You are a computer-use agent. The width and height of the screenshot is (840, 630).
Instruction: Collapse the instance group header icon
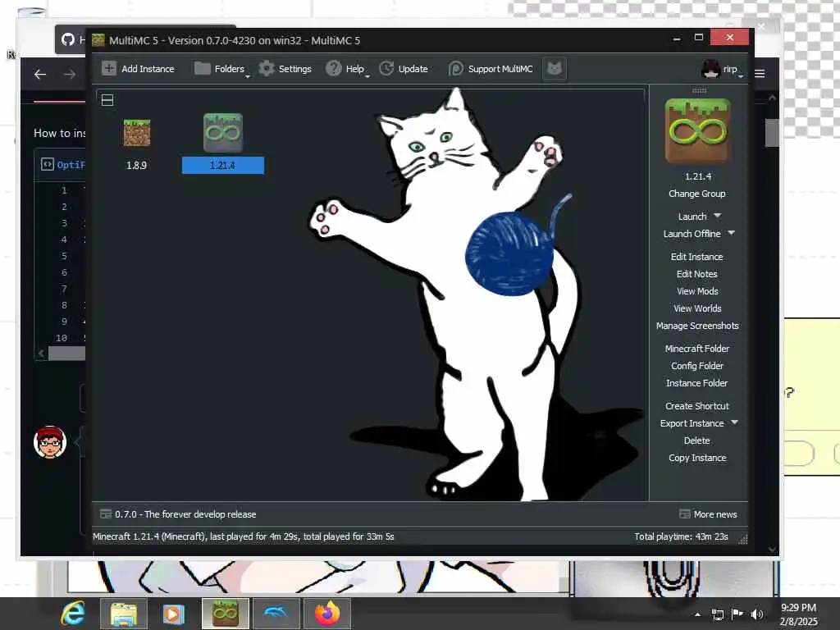pyautogui.click(x=107, y=100)
